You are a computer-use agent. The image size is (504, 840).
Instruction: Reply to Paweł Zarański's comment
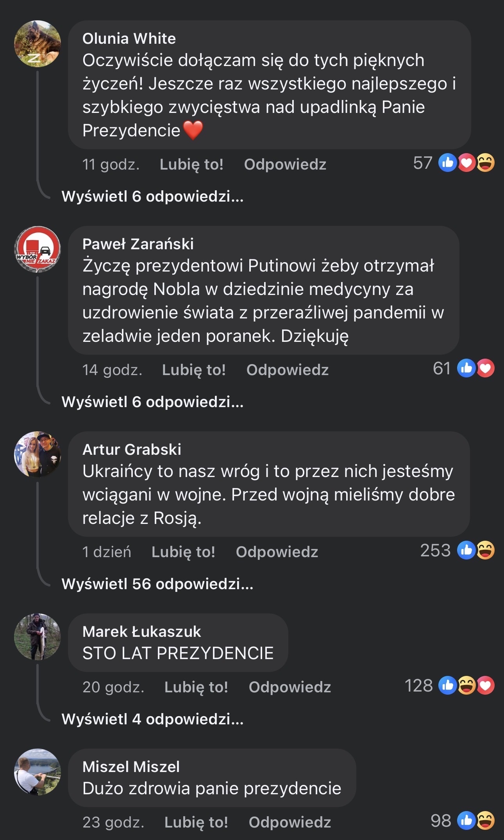[288, 370]
